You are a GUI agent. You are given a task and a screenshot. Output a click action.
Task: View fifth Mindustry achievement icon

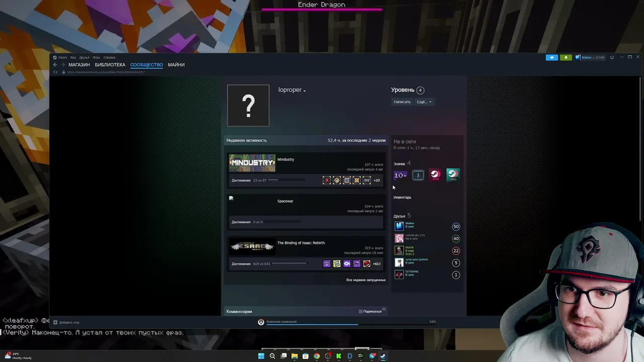367,180
